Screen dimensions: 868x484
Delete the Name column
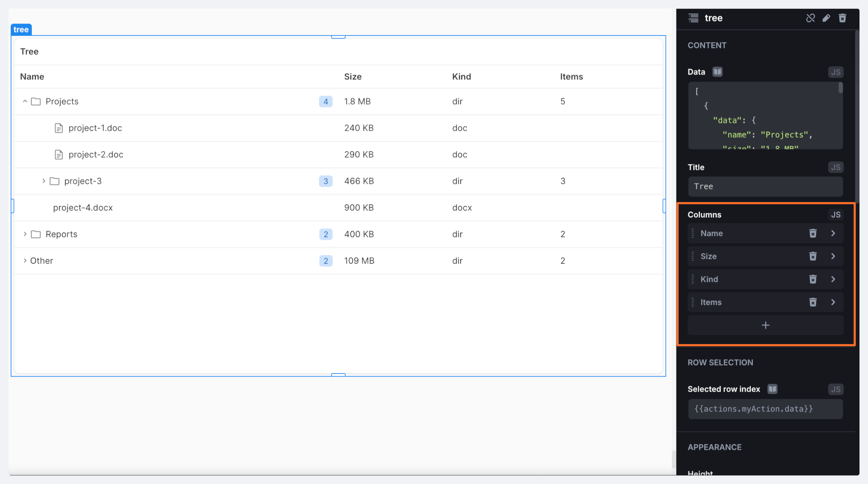tap(813, 233)
